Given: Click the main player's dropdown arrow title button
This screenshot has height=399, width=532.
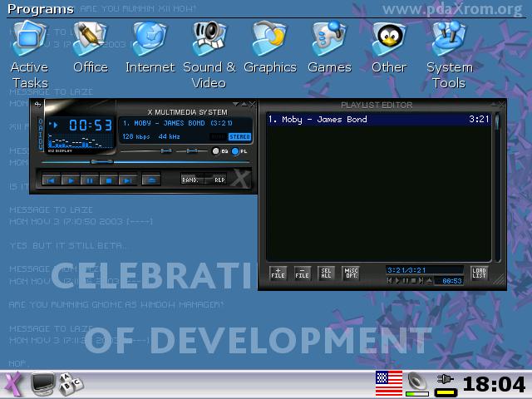Looking at the screenshot, I should (x=235, y=104).
